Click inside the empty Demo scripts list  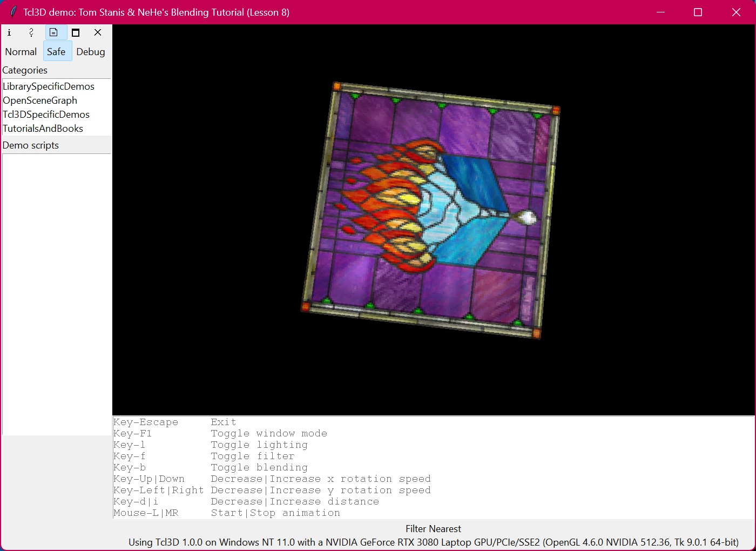coord(57,294)
